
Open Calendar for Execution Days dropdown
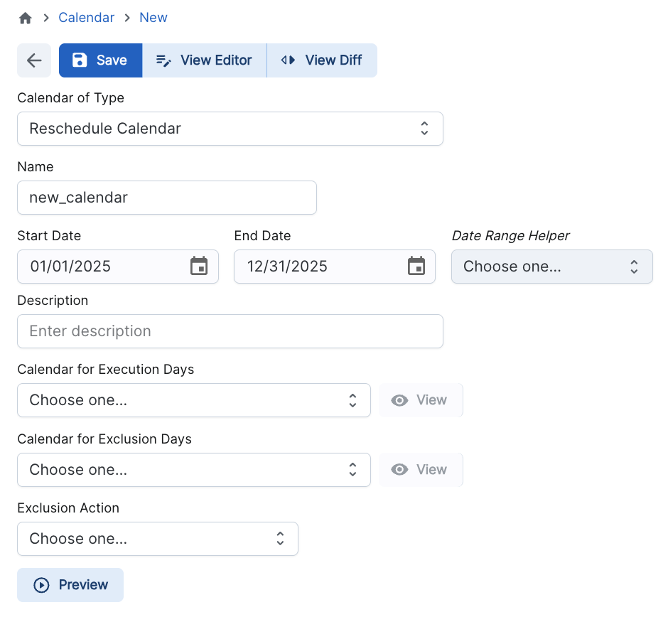(x=193, y=400)
